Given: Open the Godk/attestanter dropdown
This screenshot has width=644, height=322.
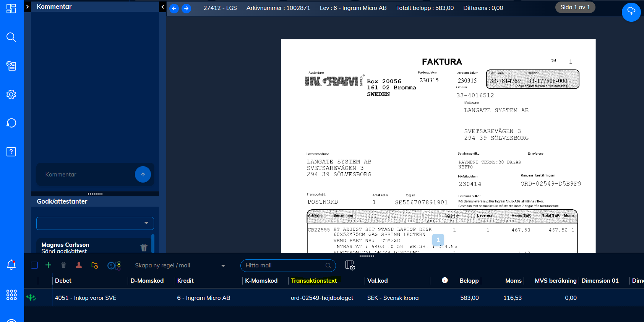Looking at the screenshot, I should point(95,223).
